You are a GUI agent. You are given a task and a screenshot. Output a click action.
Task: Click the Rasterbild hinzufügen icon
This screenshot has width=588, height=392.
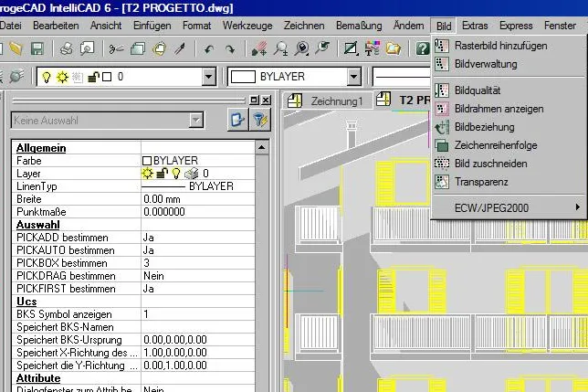tap(442, 46)
